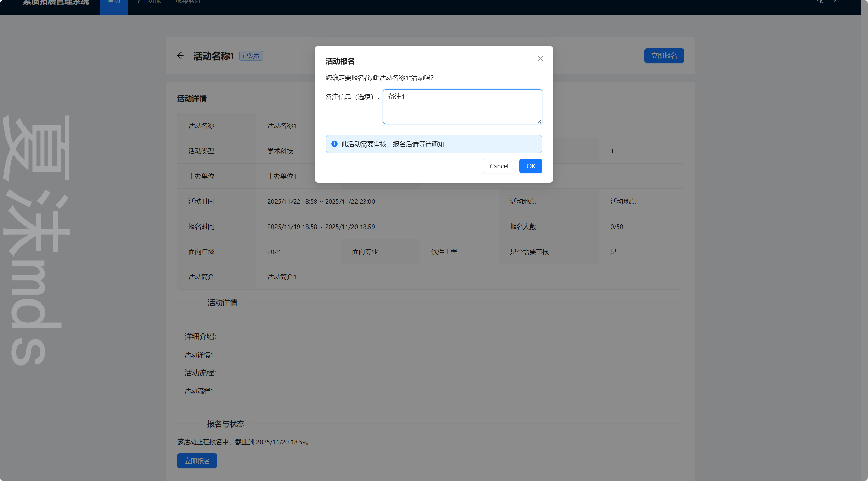This screenshot has height=481, width=868.
Task: Open the 学生功能 menu item
Action: [148, 3]
